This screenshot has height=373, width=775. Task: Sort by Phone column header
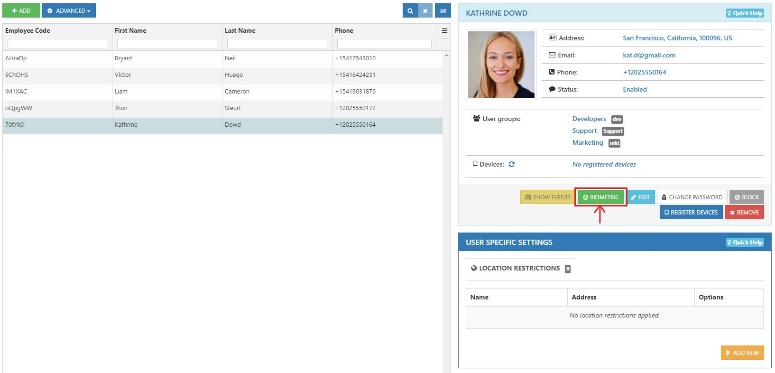344,31
